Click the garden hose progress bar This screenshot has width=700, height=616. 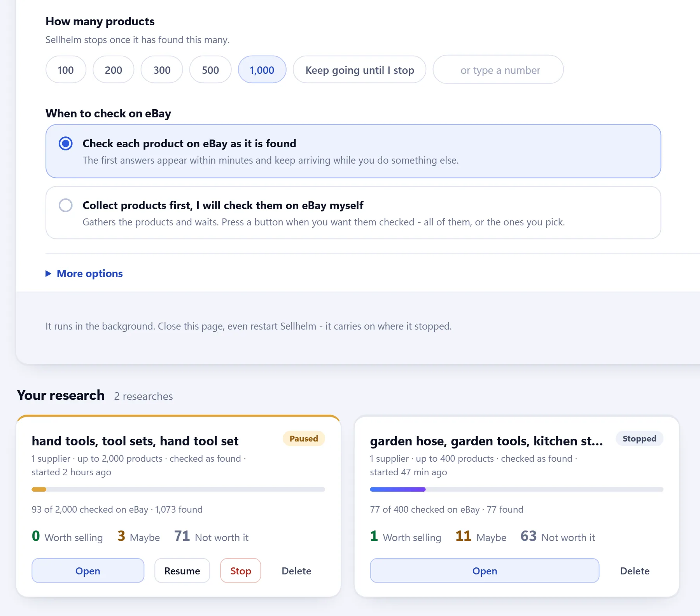[x=517, y=489]
